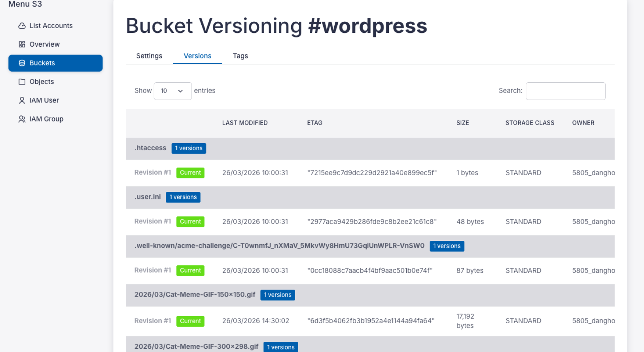The width and height of the screenshot is (644, 352).
Task: Switch to the Settings tab
Action: point(149,56)
